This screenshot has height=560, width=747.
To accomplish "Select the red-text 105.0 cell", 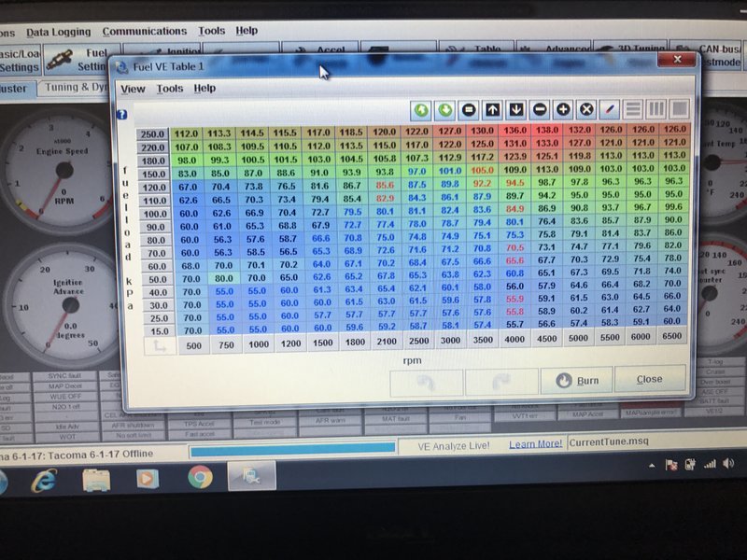I will coord(482,170).
